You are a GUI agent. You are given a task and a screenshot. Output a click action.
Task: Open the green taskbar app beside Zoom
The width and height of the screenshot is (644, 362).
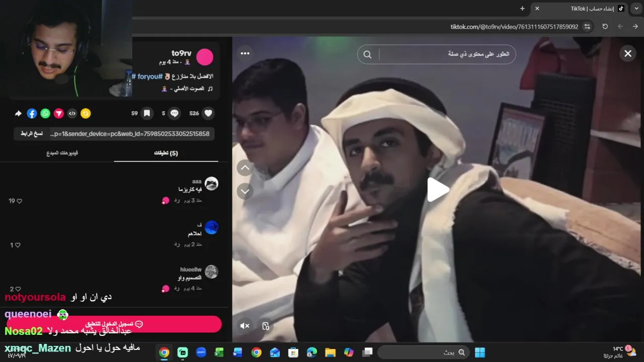pos(183,352)
